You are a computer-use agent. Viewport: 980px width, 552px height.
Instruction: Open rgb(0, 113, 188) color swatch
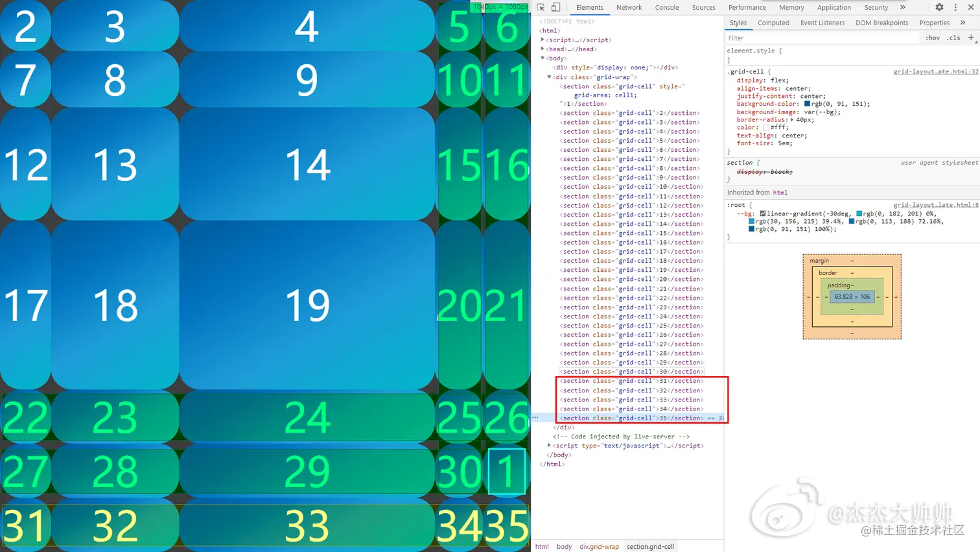click(x=852, y=221)
